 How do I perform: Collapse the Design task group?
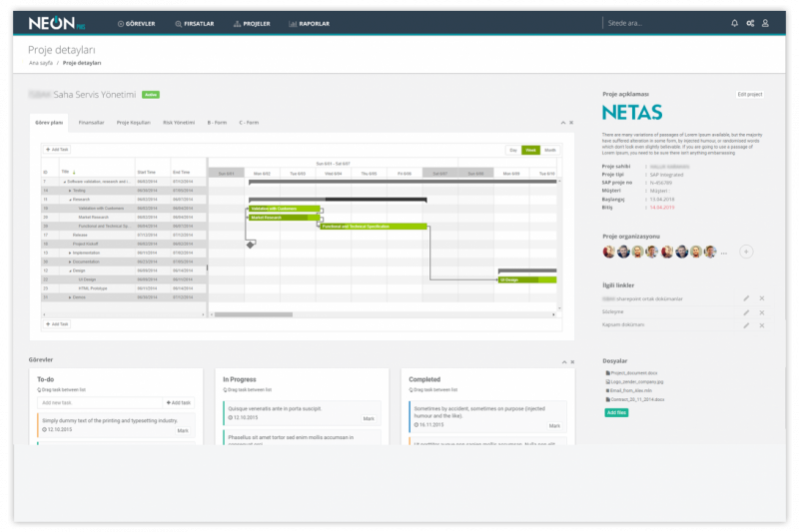(70, 270)
